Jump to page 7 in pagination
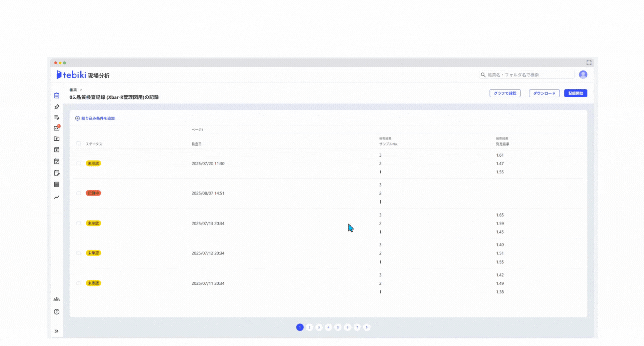 click(357, 327)
